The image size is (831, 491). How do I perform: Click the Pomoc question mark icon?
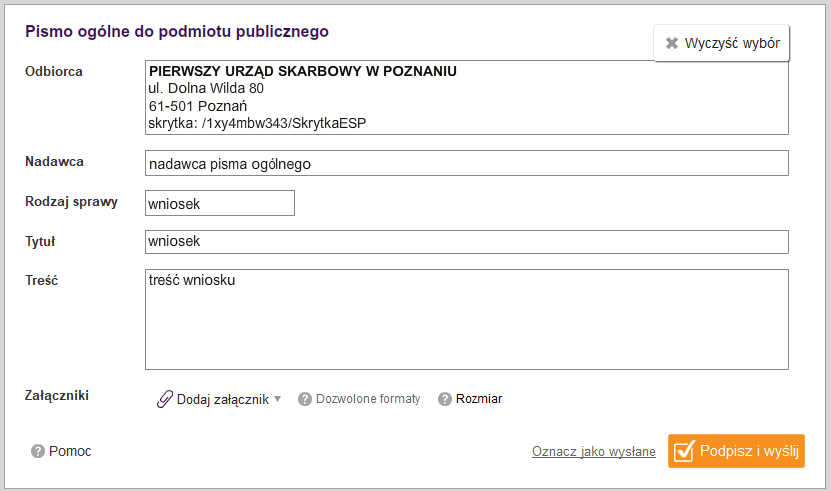click(38, 451)
